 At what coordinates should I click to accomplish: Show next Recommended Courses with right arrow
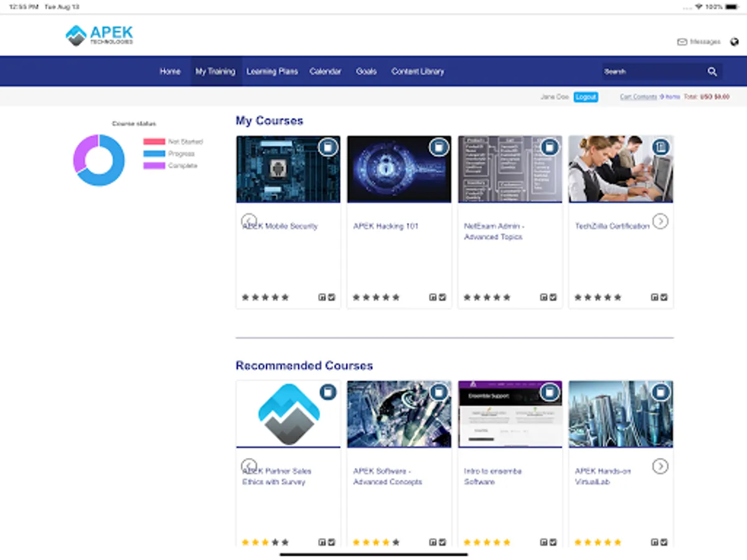coord(660,466)
